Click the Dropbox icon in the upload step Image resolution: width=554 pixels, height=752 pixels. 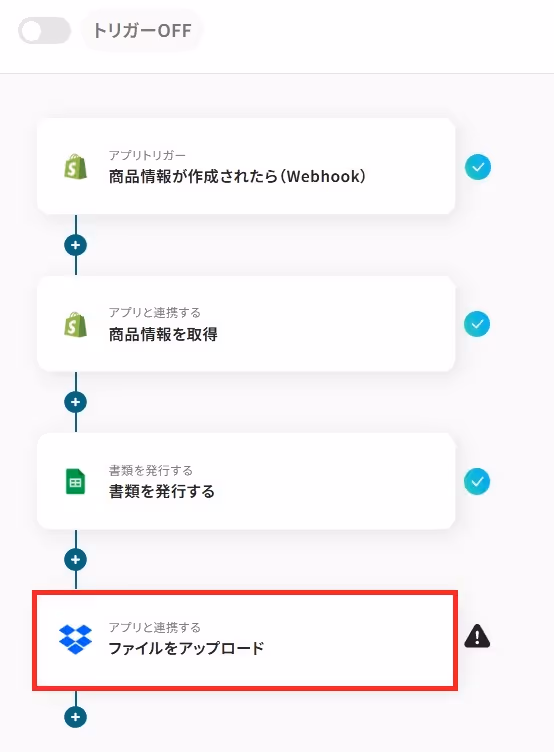tap(75, 639)
